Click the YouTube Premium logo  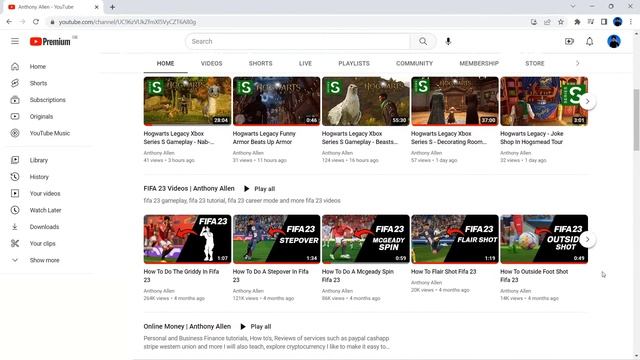coord(50,41)
